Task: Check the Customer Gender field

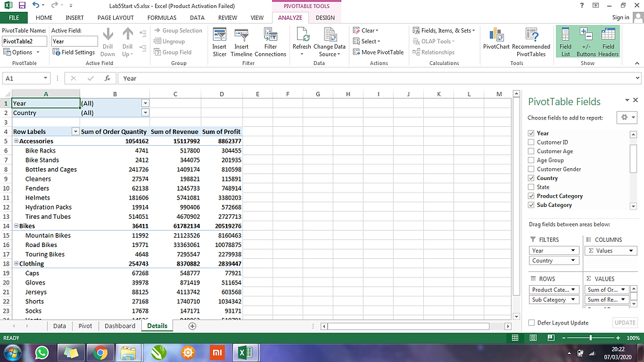Action: coord(531,169)
